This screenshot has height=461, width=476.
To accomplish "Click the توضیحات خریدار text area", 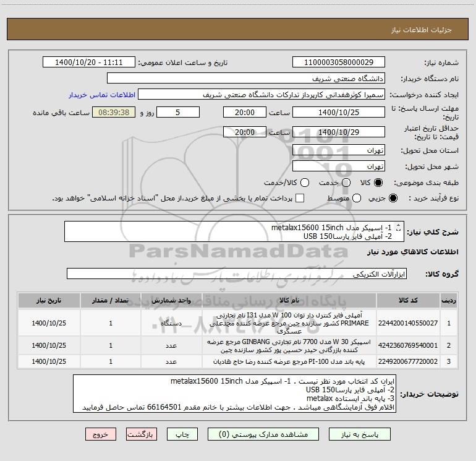I will (x=234, y=394).
